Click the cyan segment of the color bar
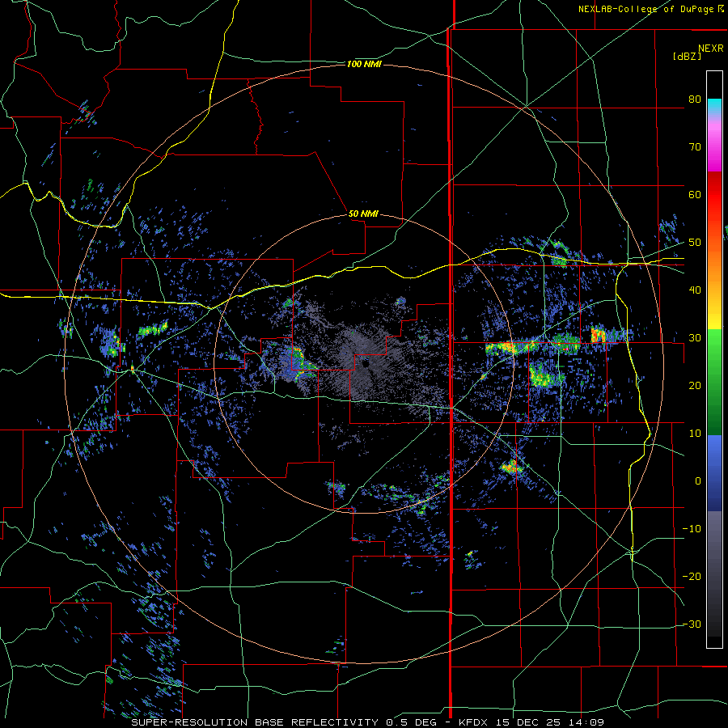 click(x=714, y=104)
